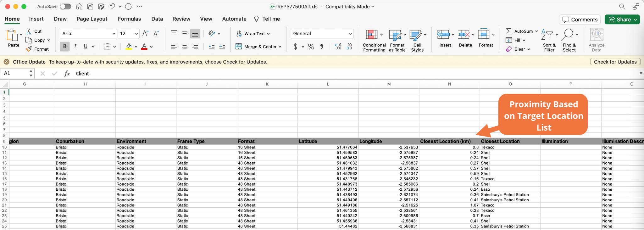Screen dimensions: 644x230
Task: Click the Paste clipboard icon
Action: (12, 35)
